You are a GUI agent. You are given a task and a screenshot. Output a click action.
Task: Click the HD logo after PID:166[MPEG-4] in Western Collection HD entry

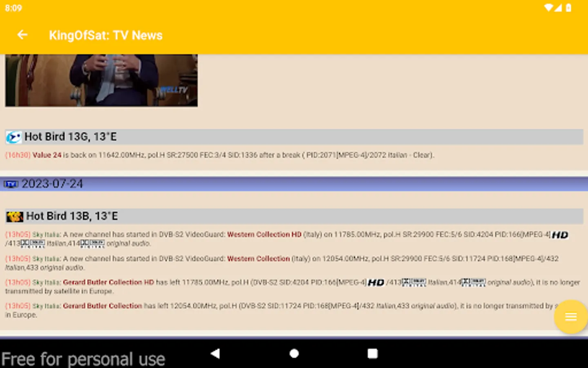pos(560,235)
